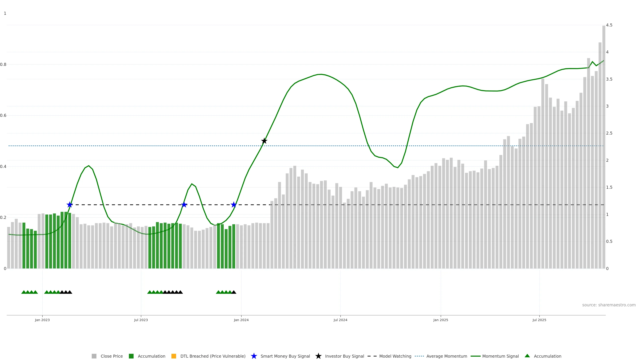Click blue star marker just before Jan 2024
The height and width of the screenshot is (362, 644).
click(233, 205)
